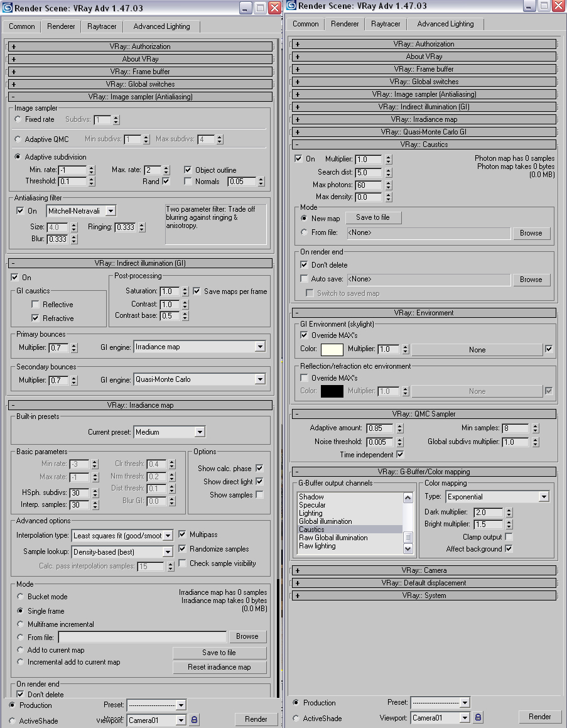Expand About VRay rollout in left window
Image resolution: width=567 pixels, height=728 pixels.
140,59
